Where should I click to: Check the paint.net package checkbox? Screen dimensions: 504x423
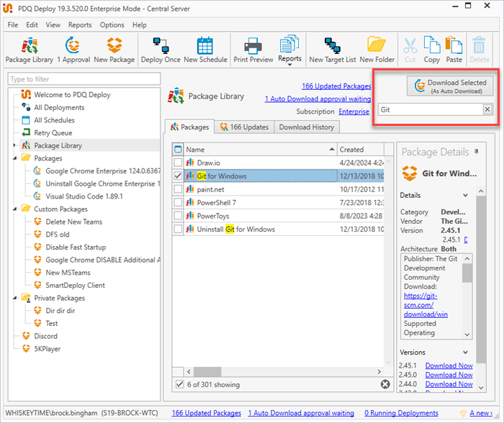[178, 189]
